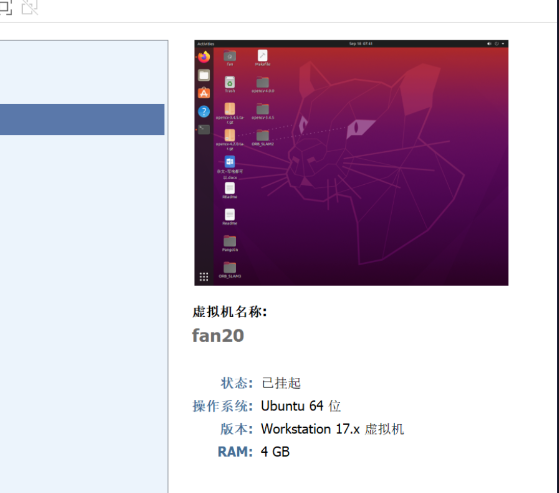The height and width of the screenshot is (493, 559).
Task: Click the 4 GB memory value
Action: (x=275, y=452)
